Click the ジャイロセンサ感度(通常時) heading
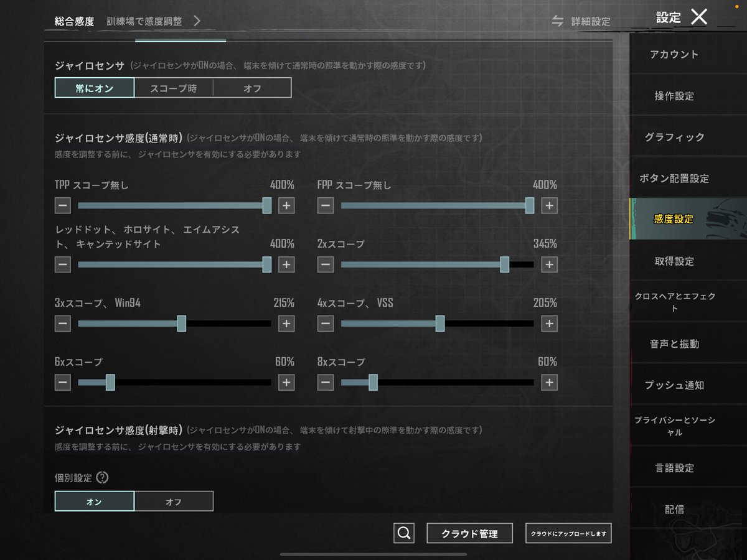 pos(120,138)
